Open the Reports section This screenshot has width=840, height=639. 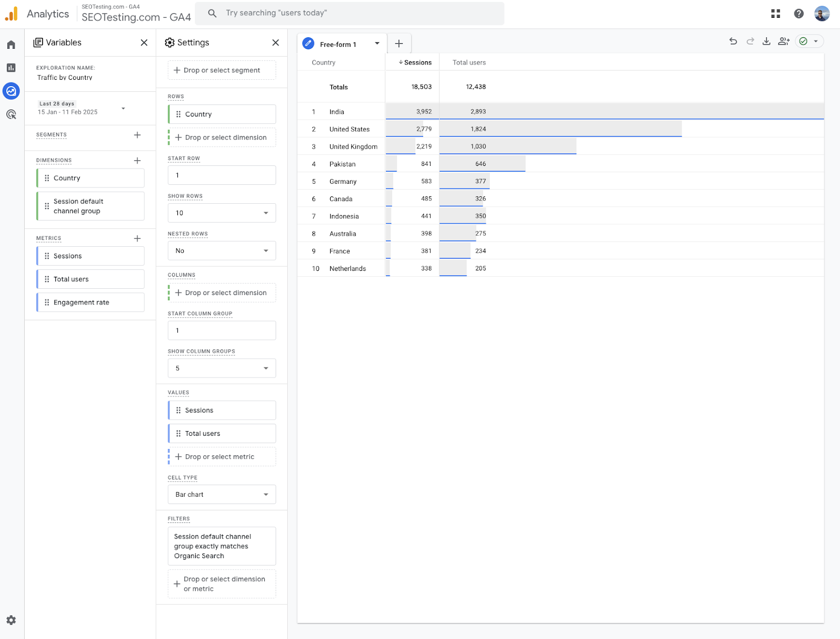10,68
